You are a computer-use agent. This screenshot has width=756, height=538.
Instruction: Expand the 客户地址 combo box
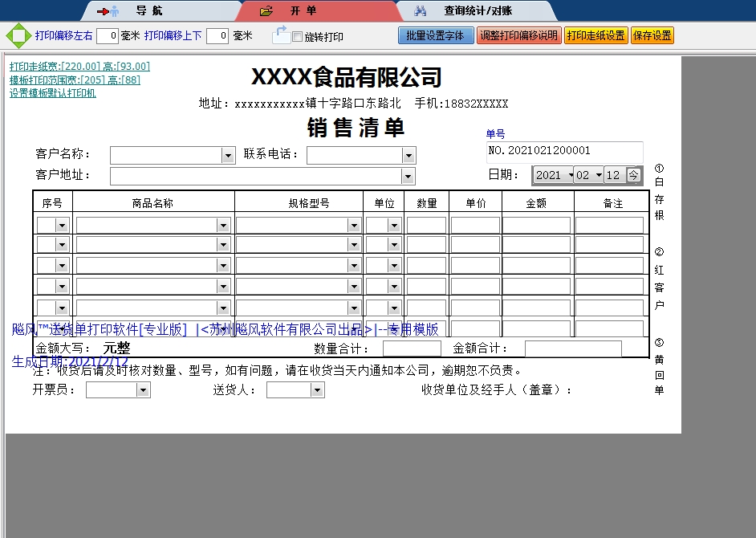408,176
